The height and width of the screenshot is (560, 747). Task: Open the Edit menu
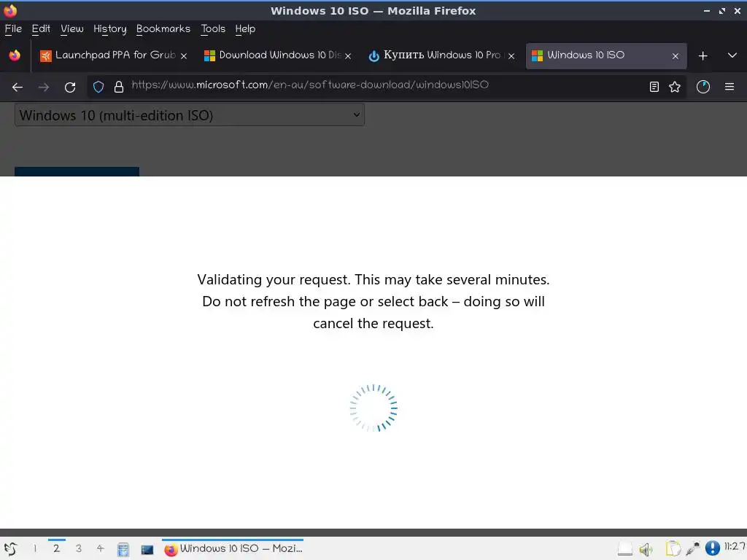point(41,29)
